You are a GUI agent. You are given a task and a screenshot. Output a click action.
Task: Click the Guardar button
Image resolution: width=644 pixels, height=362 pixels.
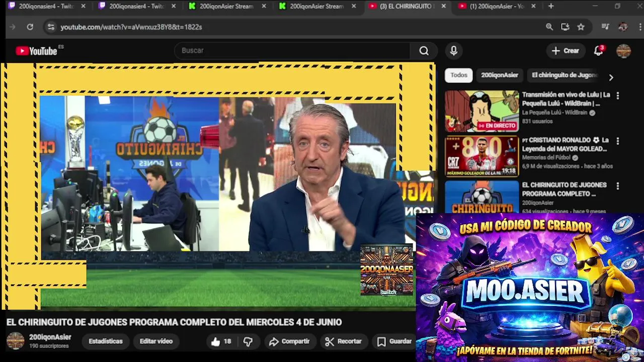395,341
